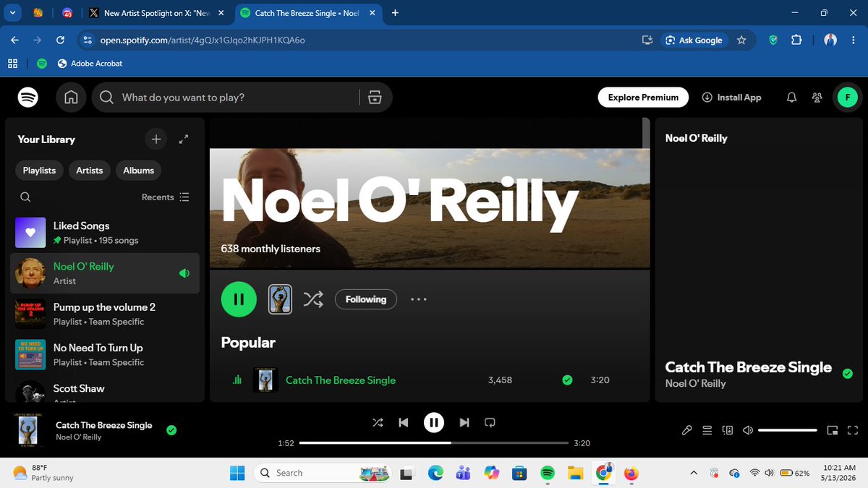Click Explore Premium button

pyautogui.click(x=643, y=98)
